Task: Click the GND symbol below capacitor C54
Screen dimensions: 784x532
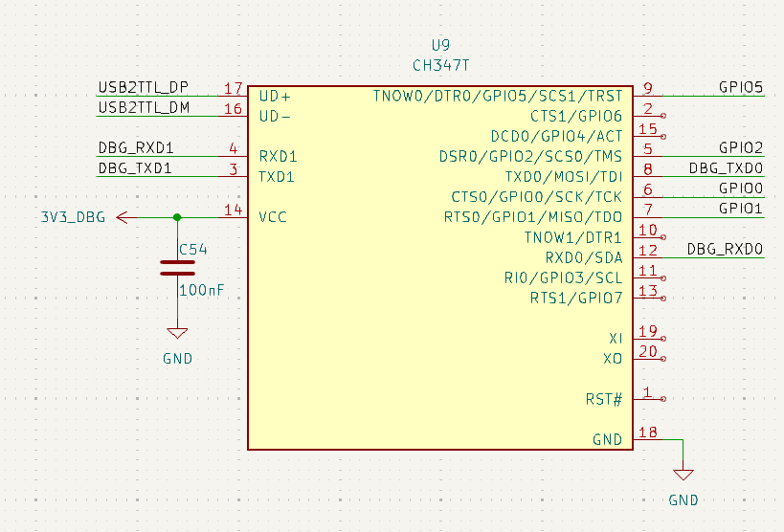Action: click(177, 334)
